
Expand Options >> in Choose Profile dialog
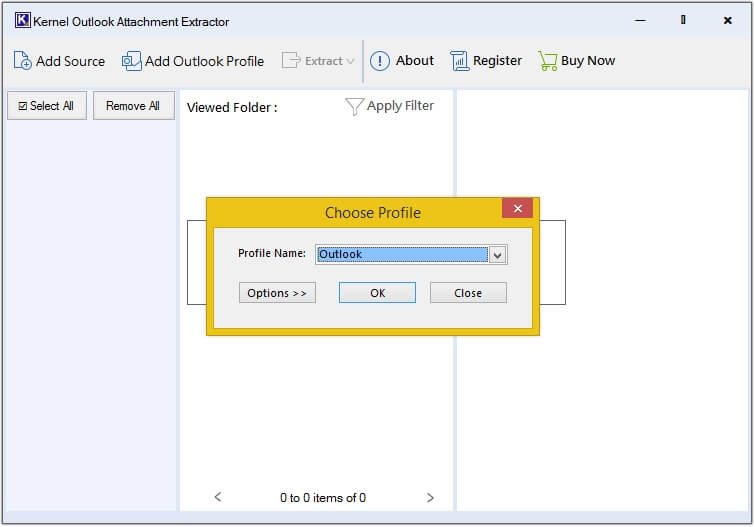277,293
